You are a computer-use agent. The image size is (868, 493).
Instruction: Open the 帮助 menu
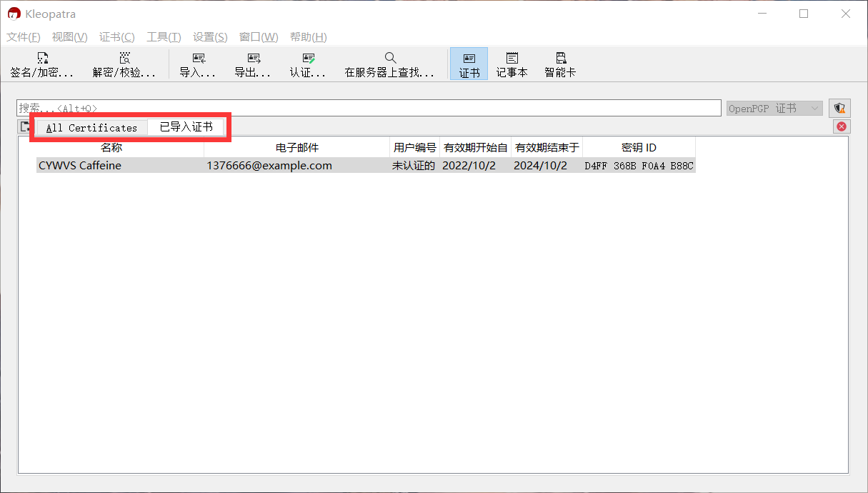pyautogui.click(x=308, y=36)
